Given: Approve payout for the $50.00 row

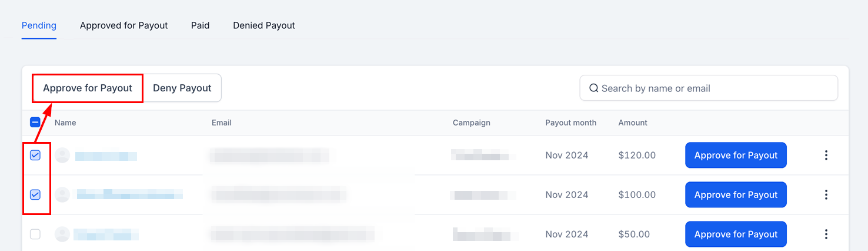Looking at the screenshot, I should pos(736,235).
